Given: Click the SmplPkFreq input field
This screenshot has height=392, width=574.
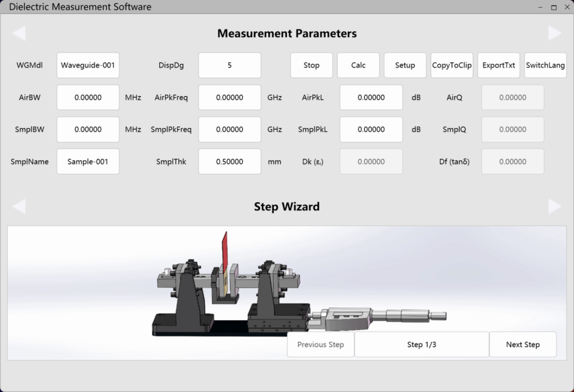Looking at the screenshot, I should coord(230,129).
